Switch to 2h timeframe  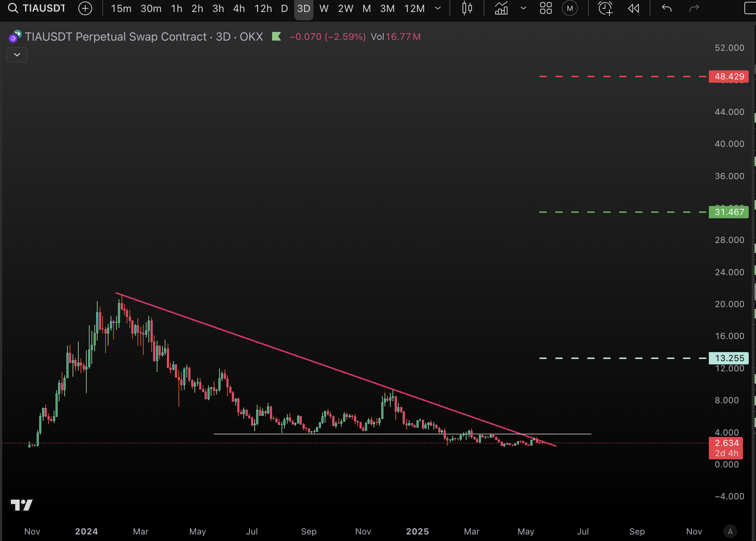click(x=197, y=8)
